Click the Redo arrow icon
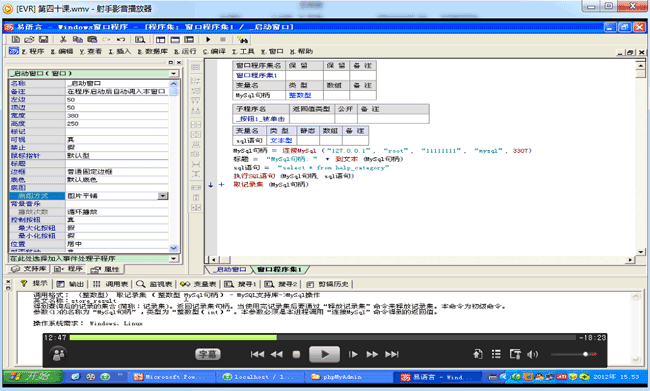Image resolution: width=650 pixels, height=391 pixels. (107, 39)
